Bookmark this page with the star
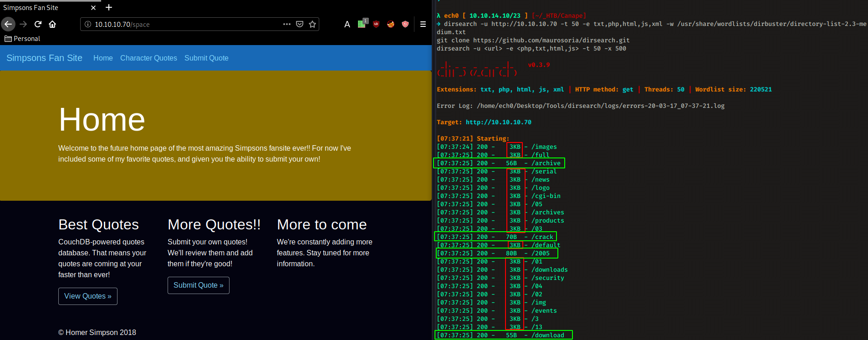The image size is (868, 340). point(312,24)
